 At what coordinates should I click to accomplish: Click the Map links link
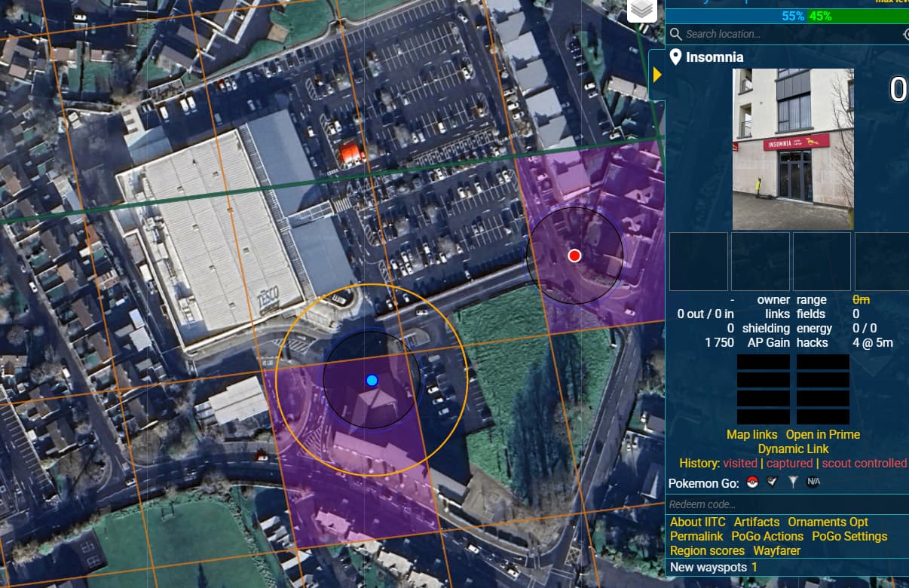click(751, 434)
